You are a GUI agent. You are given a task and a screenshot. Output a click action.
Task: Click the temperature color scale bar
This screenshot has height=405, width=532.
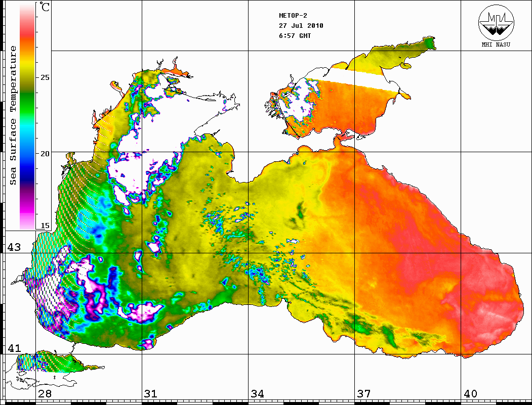(x=27, y=116)
